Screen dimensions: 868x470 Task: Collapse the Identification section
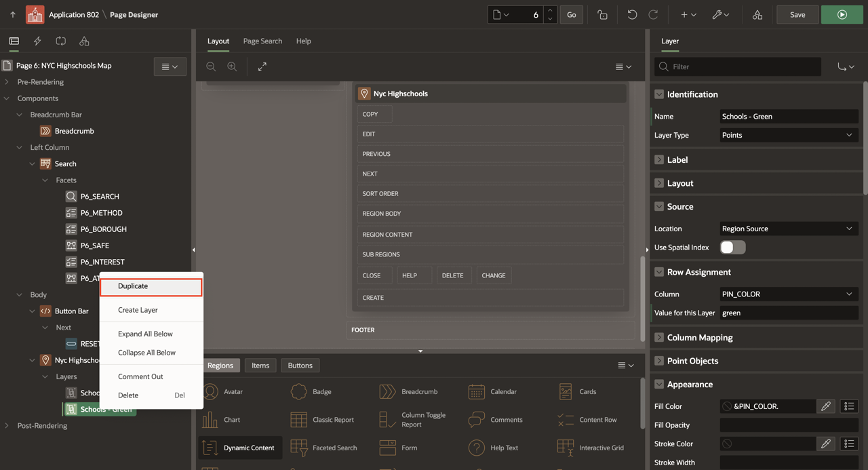point(659,94)
